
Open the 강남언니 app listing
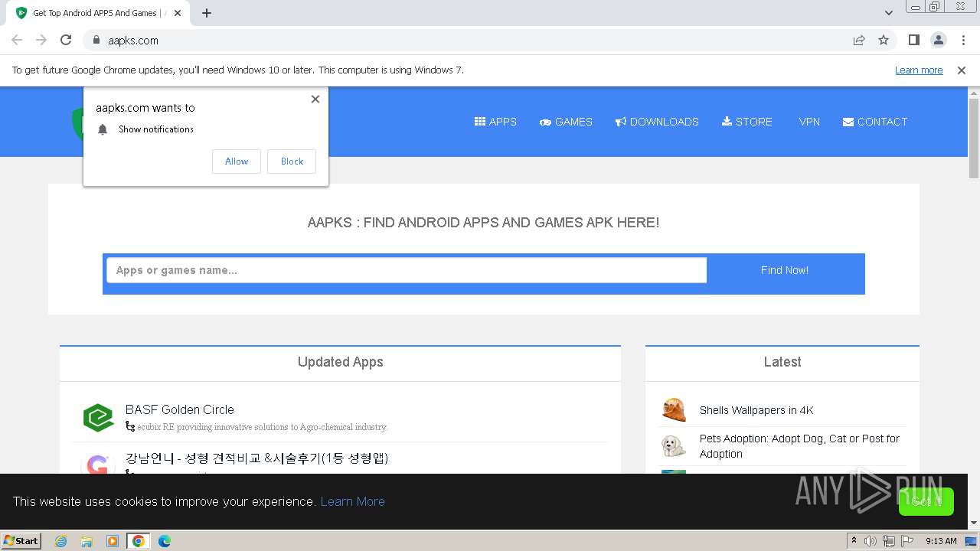point(256,458)
